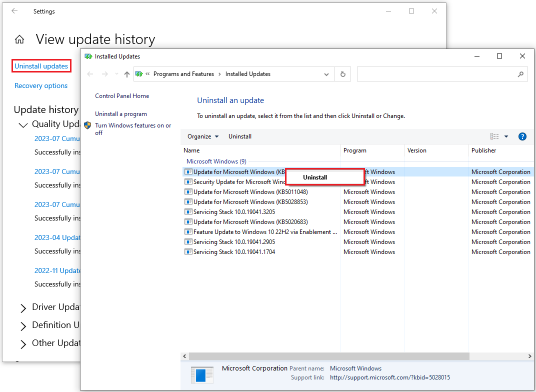
Task: Open the 2023-04 Update link in Settings
Action: [x=57, y=237]
